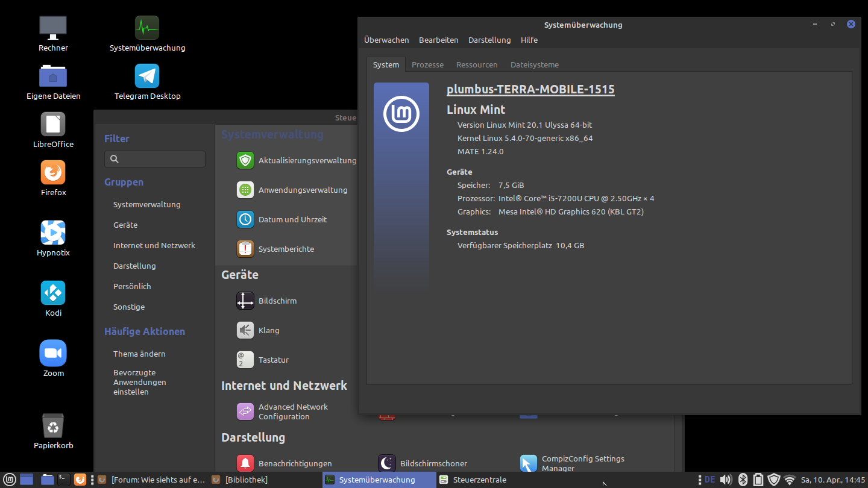The height and width of the screenshot is (488, 868).
Task: Open Wi-Fi network tray icon
Action: (x=790, y=480)
